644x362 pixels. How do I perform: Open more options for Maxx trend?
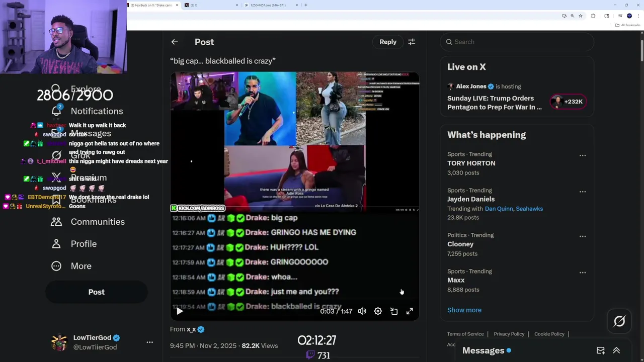pyautogui.click(x=583, y=273)
